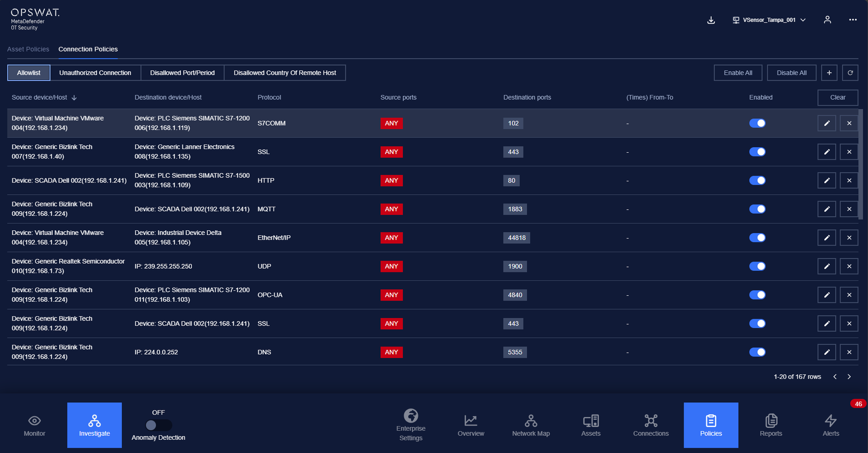This screenshot has width=868, height=453.
Task: Click the IP: 239.255.255.250 destination cell
Action: click(x=163, y=266)
